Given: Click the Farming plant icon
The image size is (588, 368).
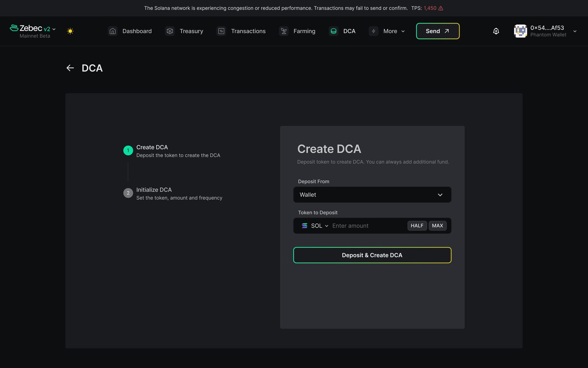Looking at the screenshot, I should coord(284,31).
